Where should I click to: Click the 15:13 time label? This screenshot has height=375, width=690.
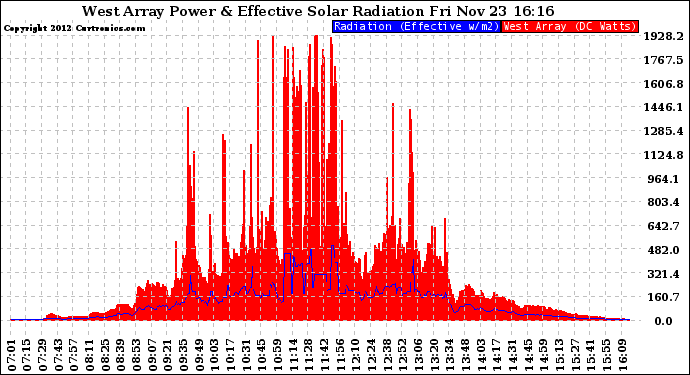click(x=560, y=355)
